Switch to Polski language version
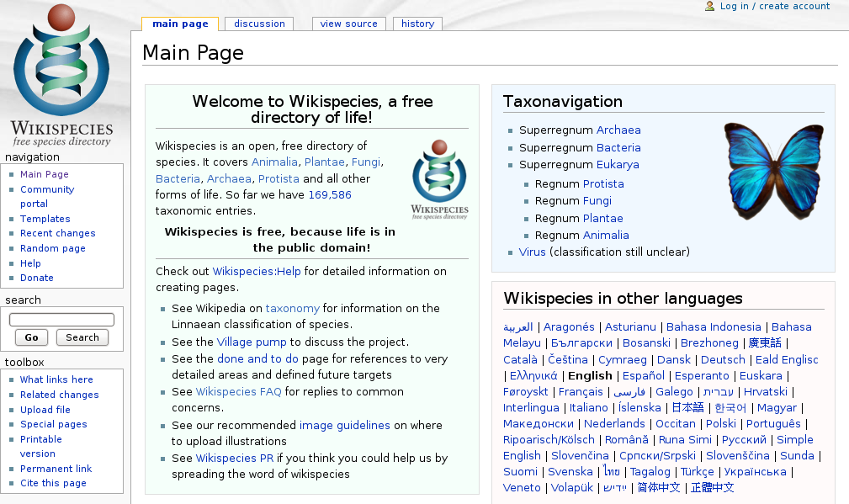The image size is (849, 504). (x=720, y=424)
